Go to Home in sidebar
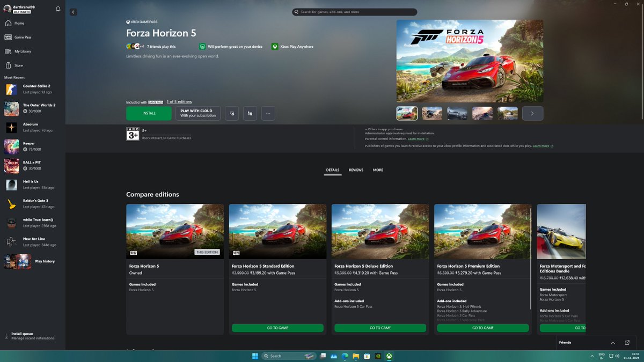Image resolution: width=644 pixels, height=362 pixels. 33,23
